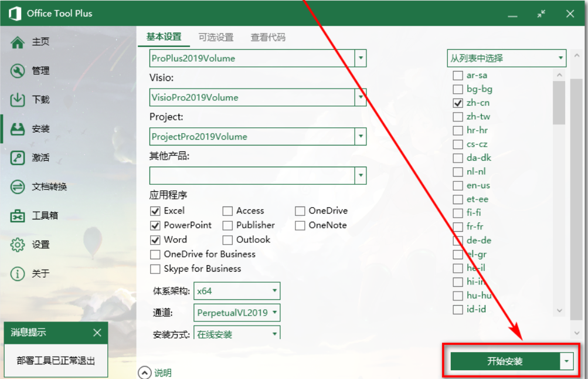This screenshot has height=379, width=588.
Task: Check Skype for Business option
Action: (x=155, y=269)
